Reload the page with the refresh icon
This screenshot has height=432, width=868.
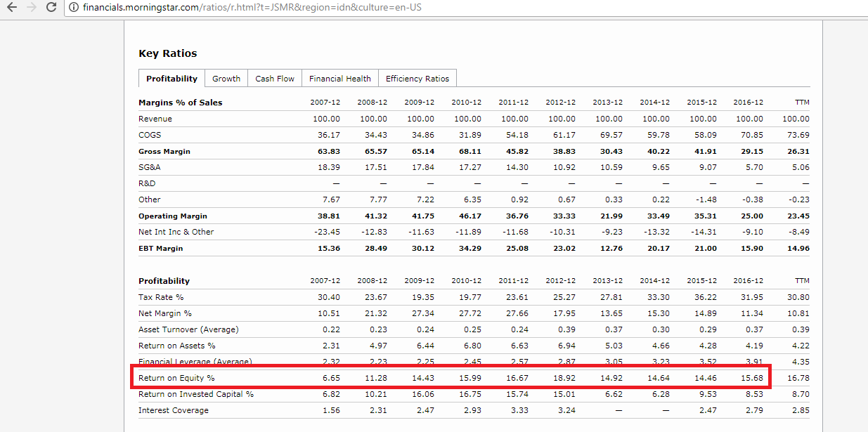(51, 8)
